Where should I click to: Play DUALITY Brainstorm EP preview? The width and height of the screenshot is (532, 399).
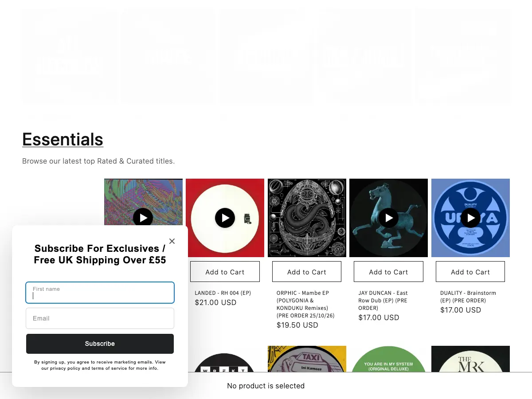click(470, 218)
